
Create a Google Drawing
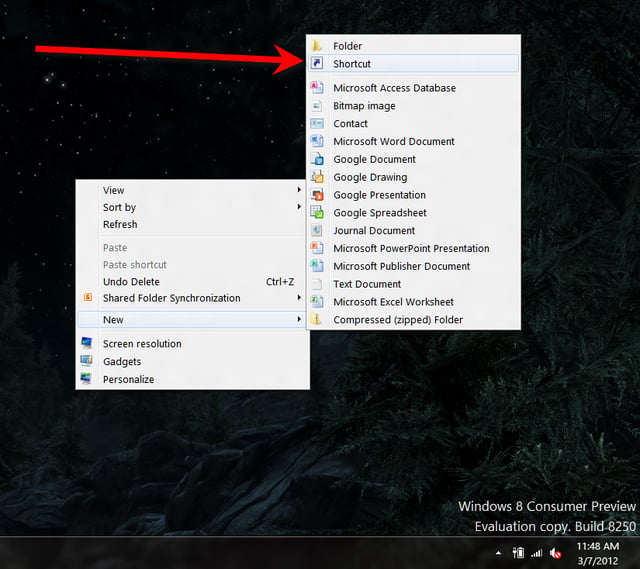413,177
